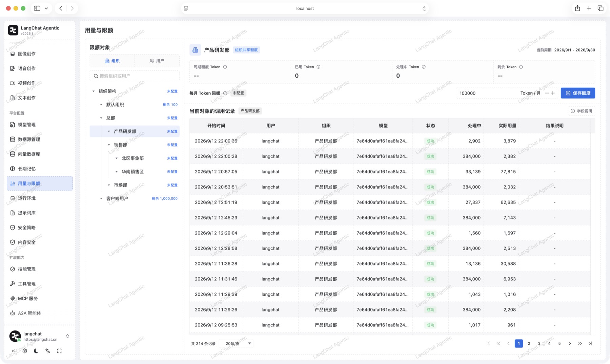Image resolution: width=610 pixels, height=364 pixels.
Task: Switch to the 组织 tab
Action: (x=112, y=61)
